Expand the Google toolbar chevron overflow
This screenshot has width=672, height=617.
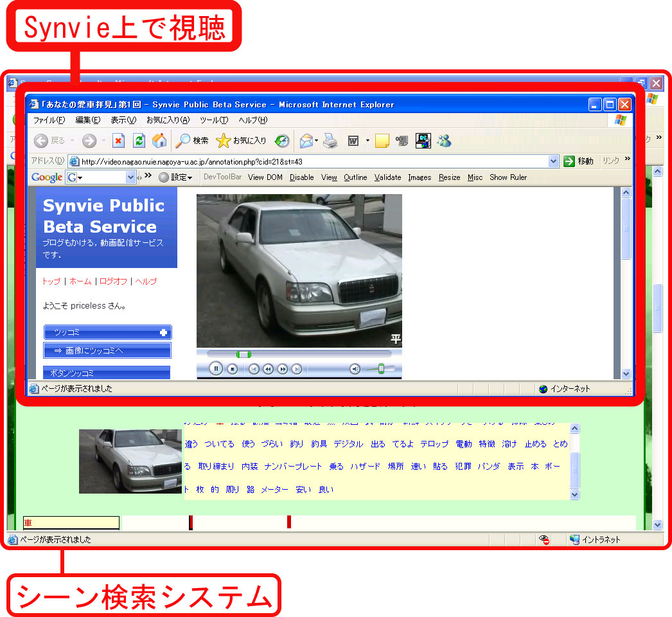coord(148,175)
